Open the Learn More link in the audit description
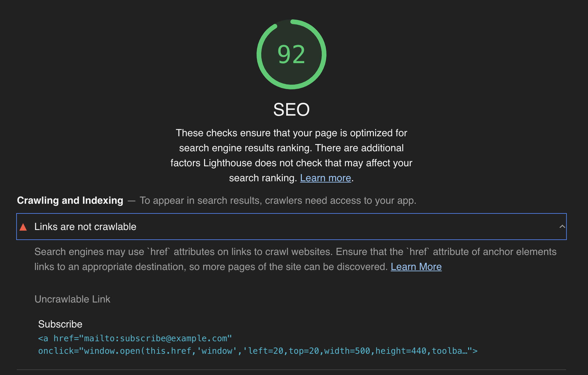The height and width of the screenshot is (375, 588). click(416, 267)
